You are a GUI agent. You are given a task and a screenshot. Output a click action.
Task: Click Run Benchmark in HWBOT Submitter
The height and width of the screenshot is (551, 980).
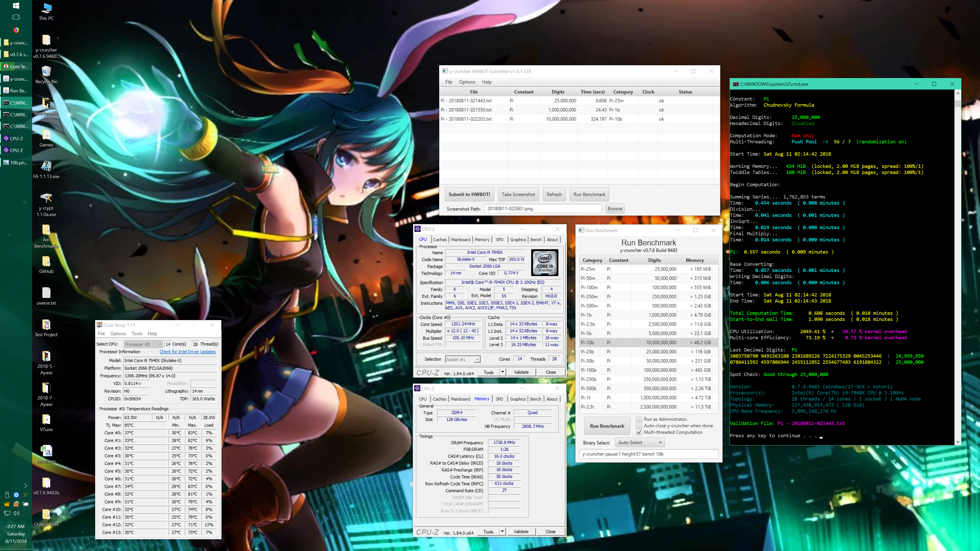pyautogui.click(x=589, y=194)
